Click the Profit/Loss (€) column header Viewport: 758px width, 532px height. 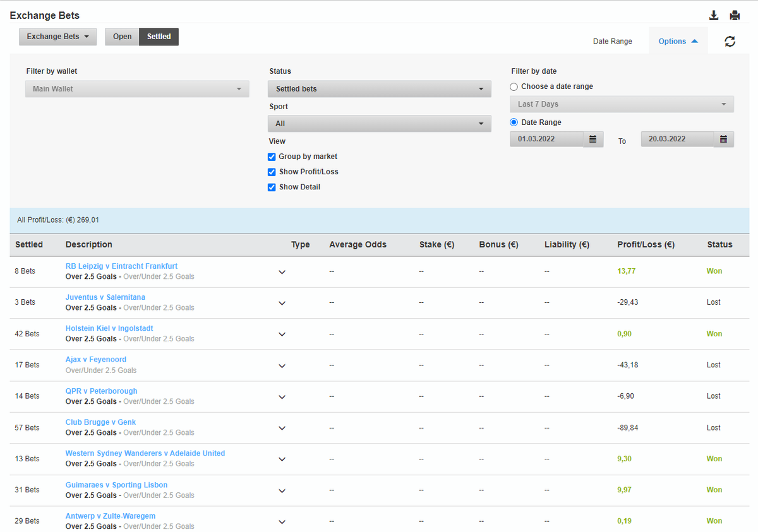[x=646, y=245]
